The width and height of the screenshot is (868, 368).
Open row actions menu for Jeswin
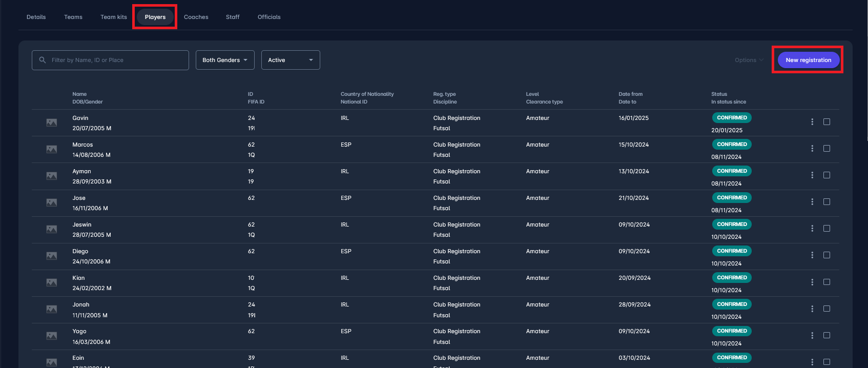click(x=812, y=229)
